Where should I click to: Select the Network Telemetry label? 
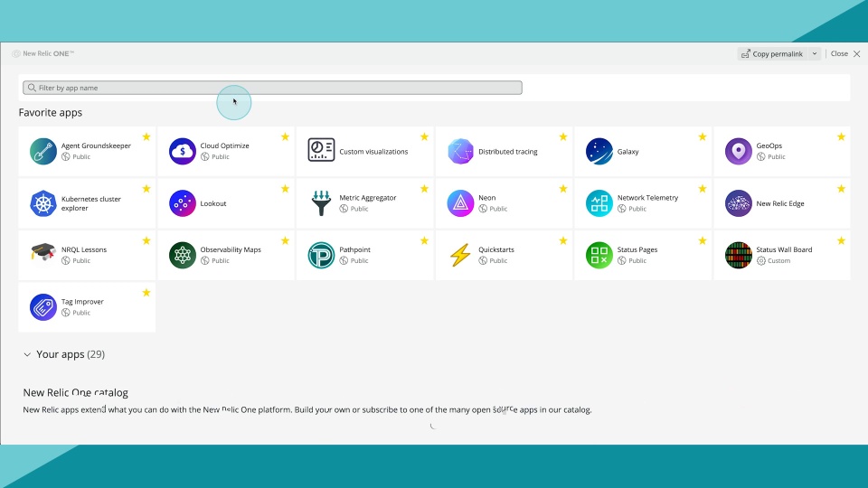tap(647, 198)
